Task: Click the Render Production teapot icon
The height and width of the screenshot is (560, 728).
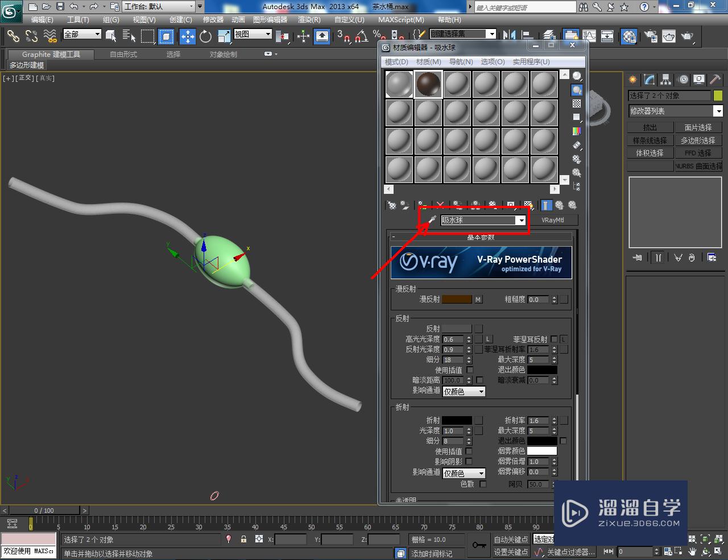Action: click(687, 36)
